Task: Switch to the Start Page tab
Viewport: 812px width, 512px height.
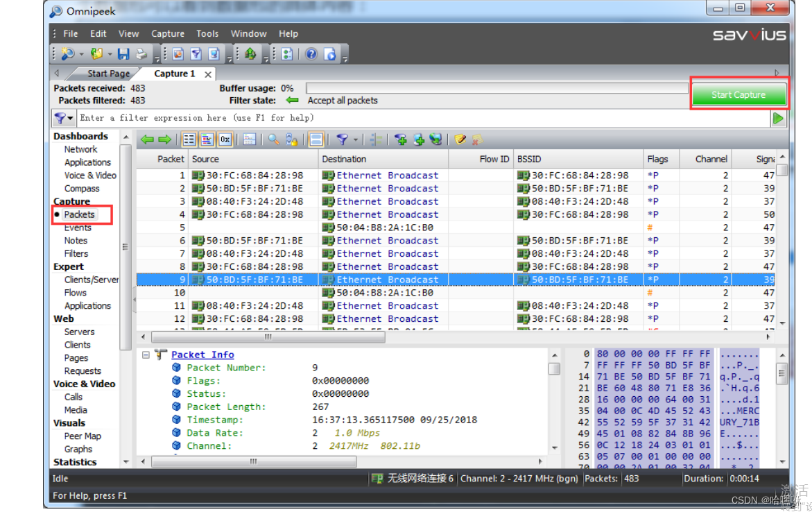Action: coord(108,74)
